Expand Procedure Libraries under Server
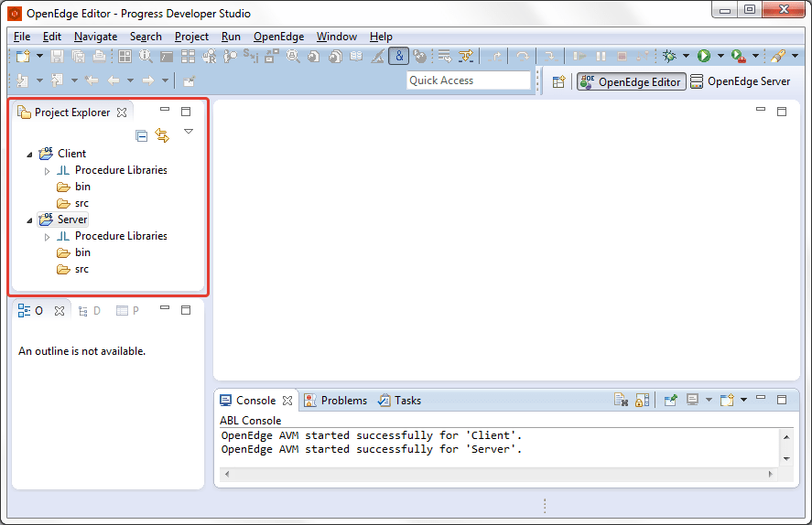The image size is (812, 525). tap(47, 236)
